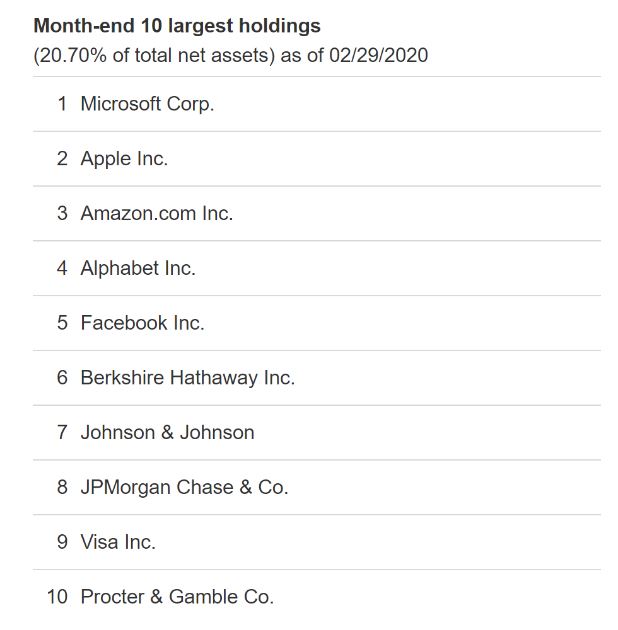
Task: Select the JPMorgan Chase & Co. entry
Action: (184, 488)
